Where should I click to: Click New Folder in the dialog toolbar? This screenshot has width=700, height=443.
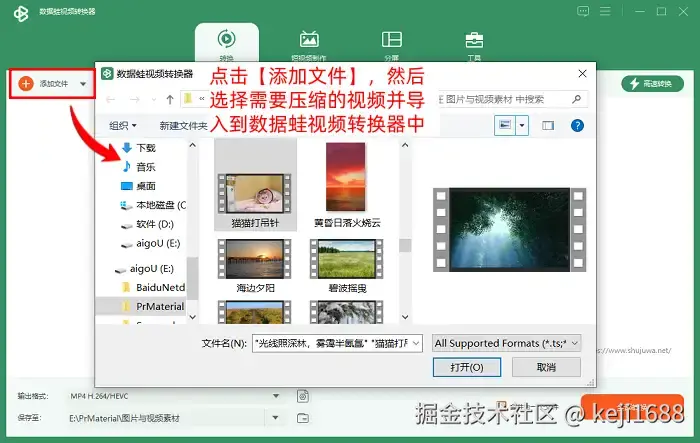tap(183, 126)
